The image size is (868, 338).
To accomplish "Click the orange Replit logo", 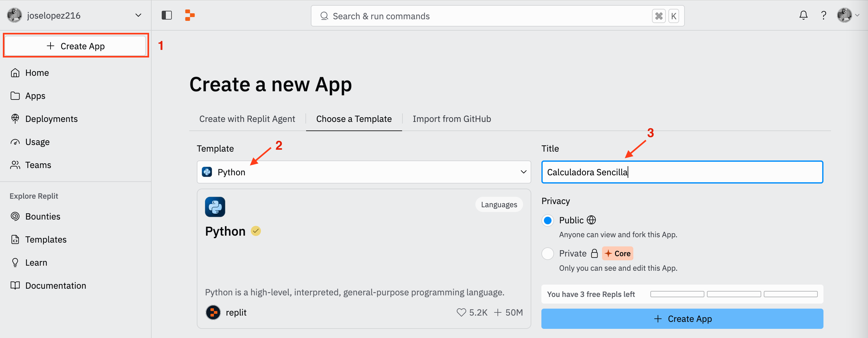I will [190, 15].
